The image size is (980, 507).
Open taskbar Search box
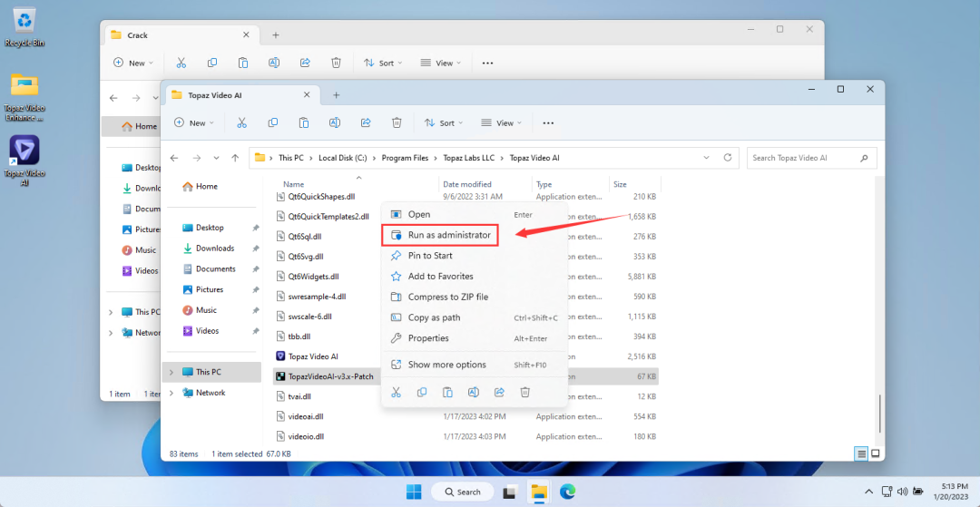pyautogui.click(x=461, y=492)
